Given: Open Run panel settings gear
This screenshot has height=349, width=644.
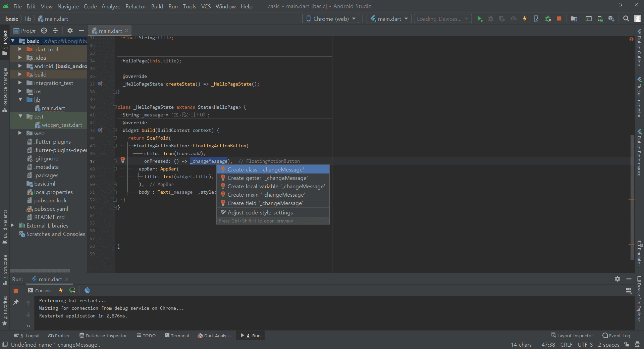Looking at the screenshot, I should click(x=617, y=279).
